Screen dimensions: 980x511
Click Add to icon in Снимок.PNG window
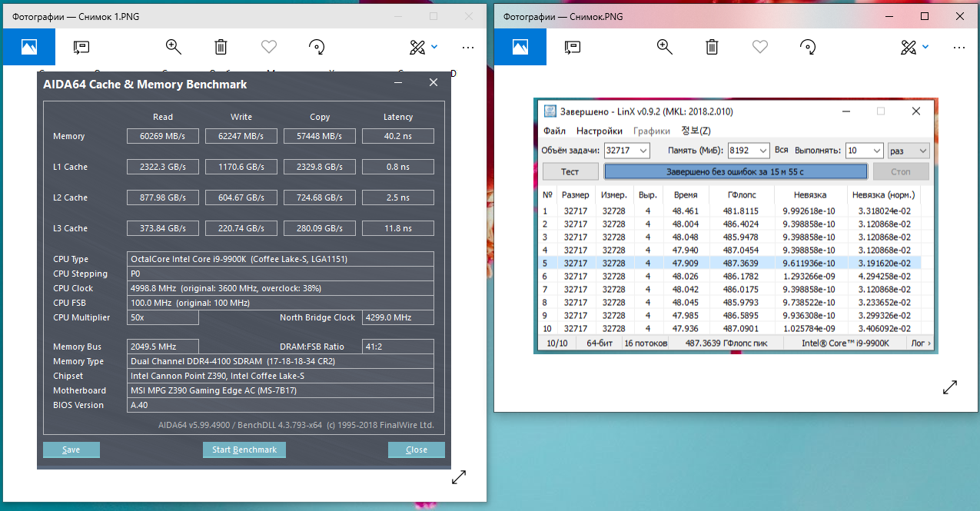pos(572,47)
